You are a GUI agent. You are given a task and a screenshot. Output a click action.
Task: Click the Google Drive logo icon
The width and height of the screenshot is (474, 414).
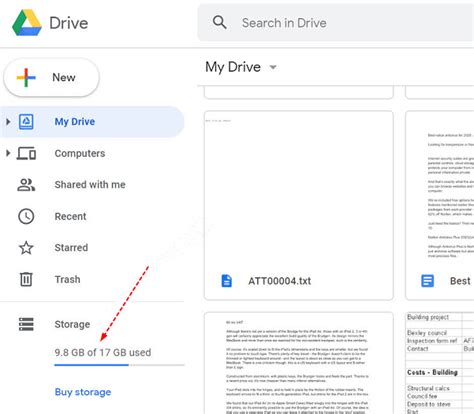point(27,23)
